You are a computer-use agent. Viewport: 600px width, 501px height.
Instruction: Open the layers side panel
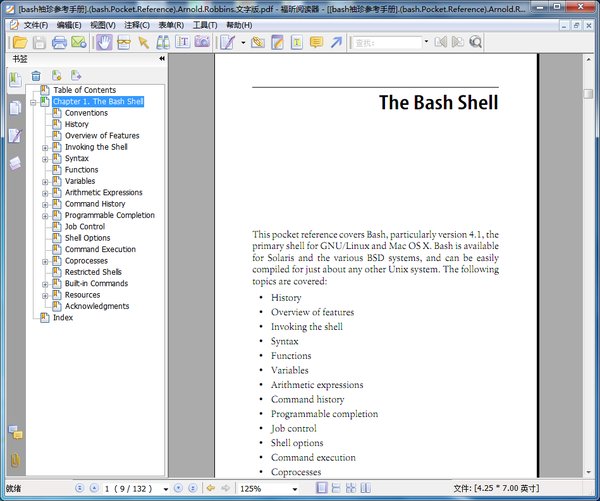15,163
